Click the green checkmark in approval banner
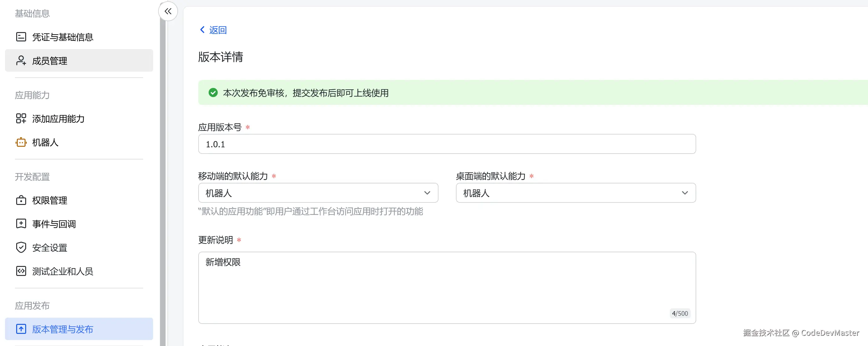The height and width of the screenshot is (346, 868). click(213, 92)
